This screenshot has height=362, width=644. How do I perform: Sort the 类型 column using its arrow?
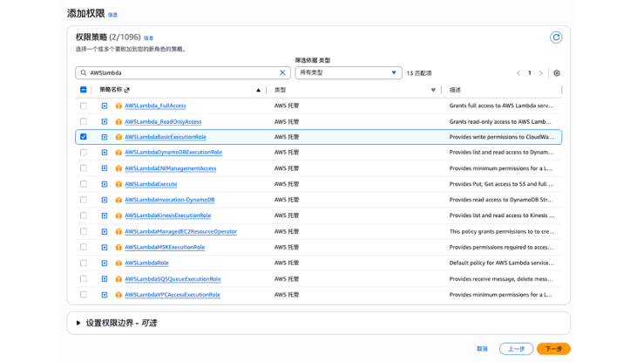point(433,90)
